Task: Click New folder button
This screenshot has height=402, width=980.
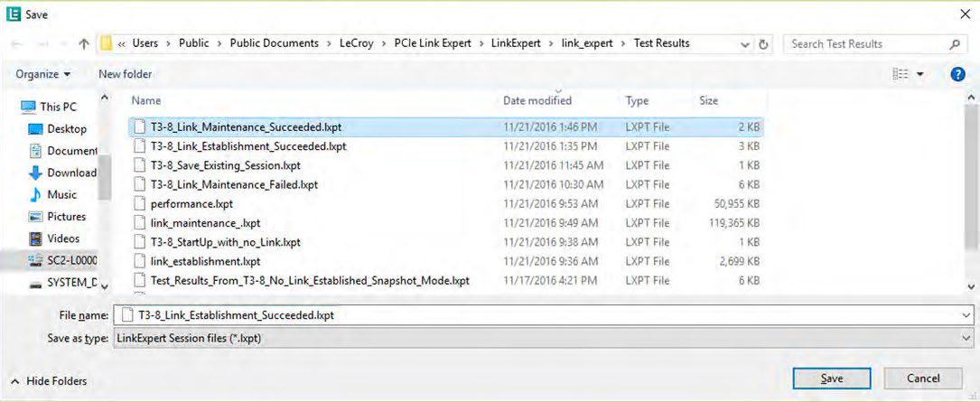Action: (x=125, y=74)
